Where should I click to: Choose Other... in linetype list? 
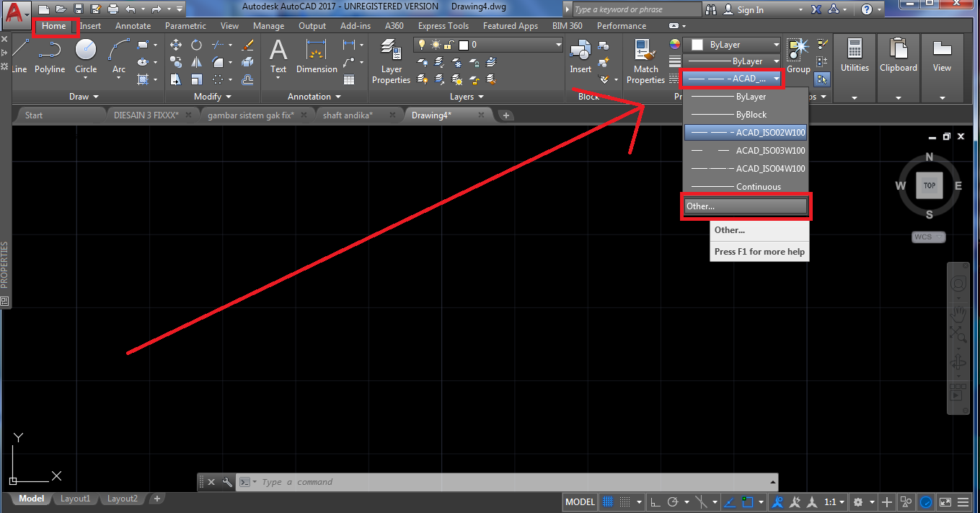coord(746,206)
